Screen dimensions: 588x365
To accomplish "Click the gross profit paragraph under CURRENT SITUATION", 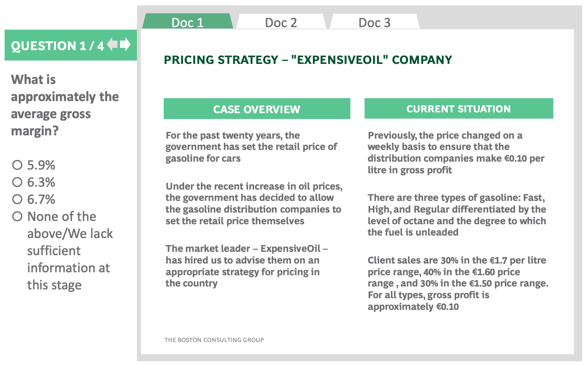I will pyautogui.click(x=456, y=152).
